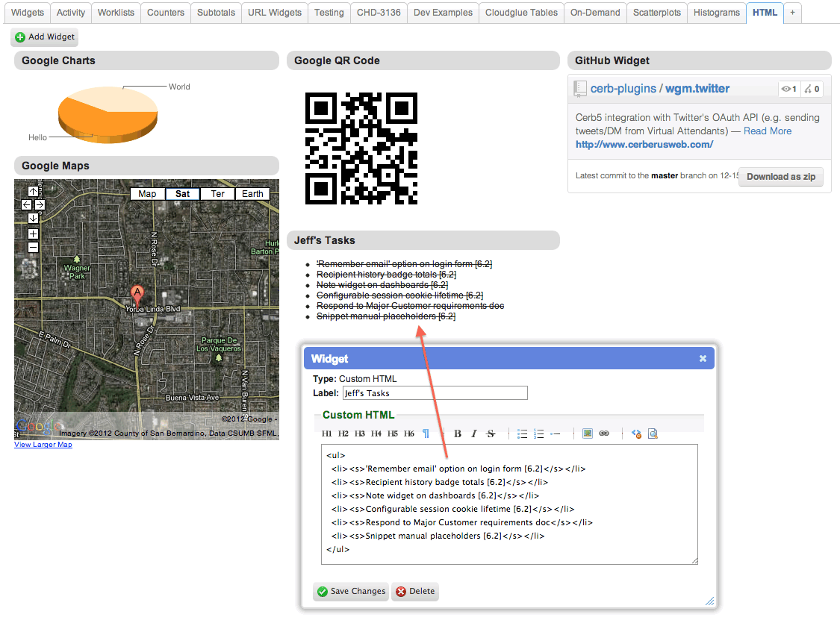The width and height of the screenshot is (840, 623).
Task: Apply H3 heading from editor toolbar
Action: point(359,433)
